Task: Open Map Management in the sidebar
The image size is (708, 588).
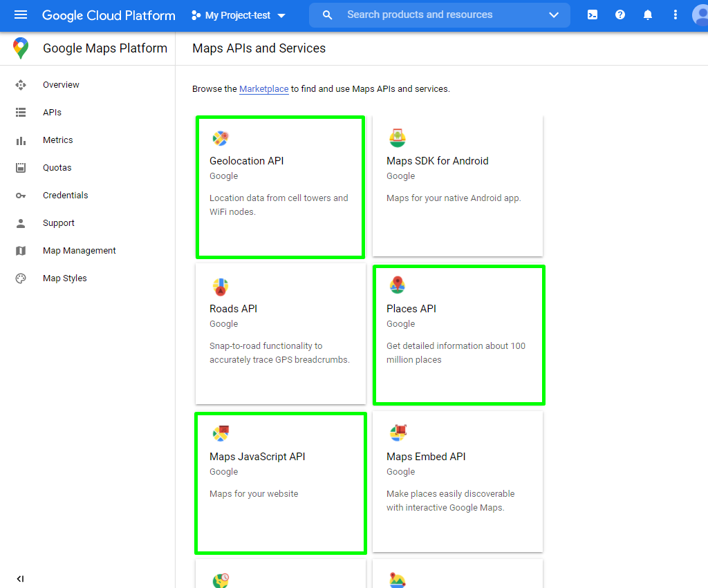Action: tap(80, 250)
